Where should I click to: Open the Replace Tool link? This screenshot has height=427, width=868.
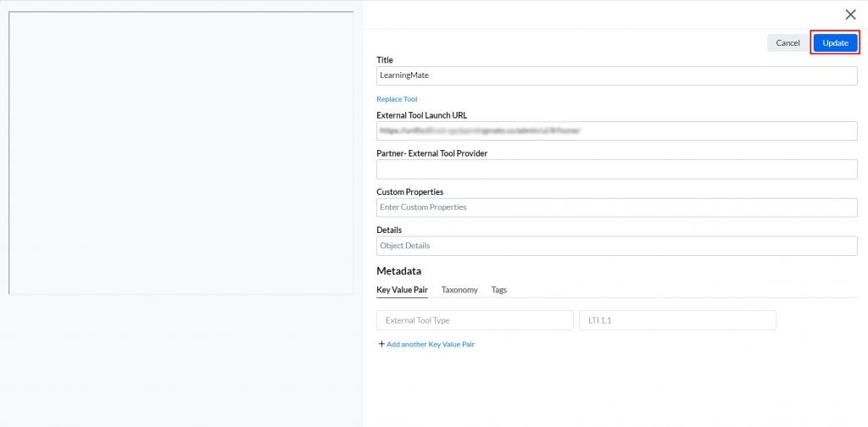(397, 99)
